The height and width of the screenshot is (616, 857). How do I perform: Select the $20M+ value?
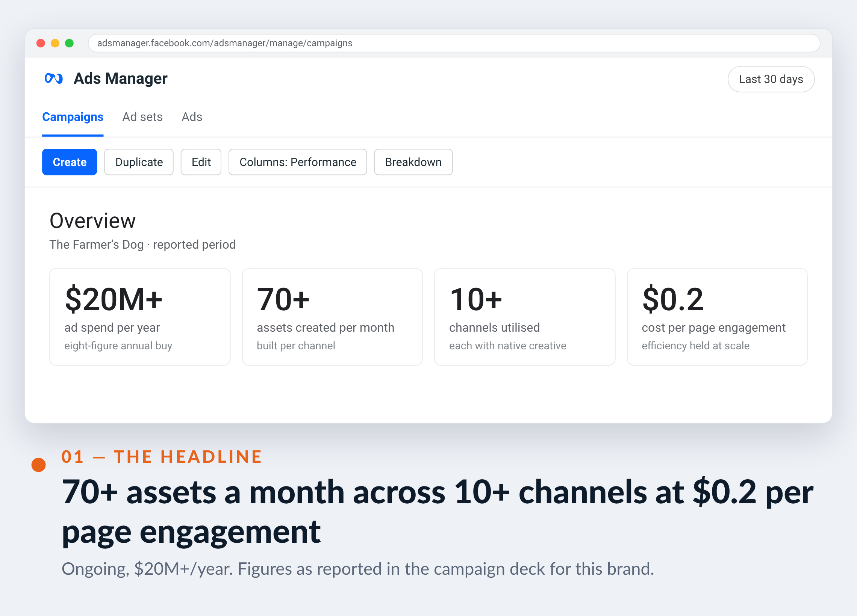point(114,299)
